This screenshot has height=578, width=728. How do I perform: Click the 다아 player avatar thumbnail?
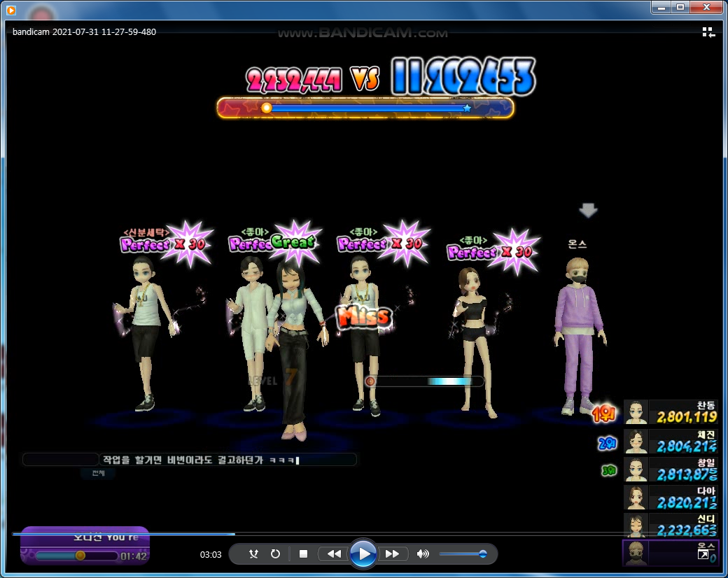[x=636, y=498]
